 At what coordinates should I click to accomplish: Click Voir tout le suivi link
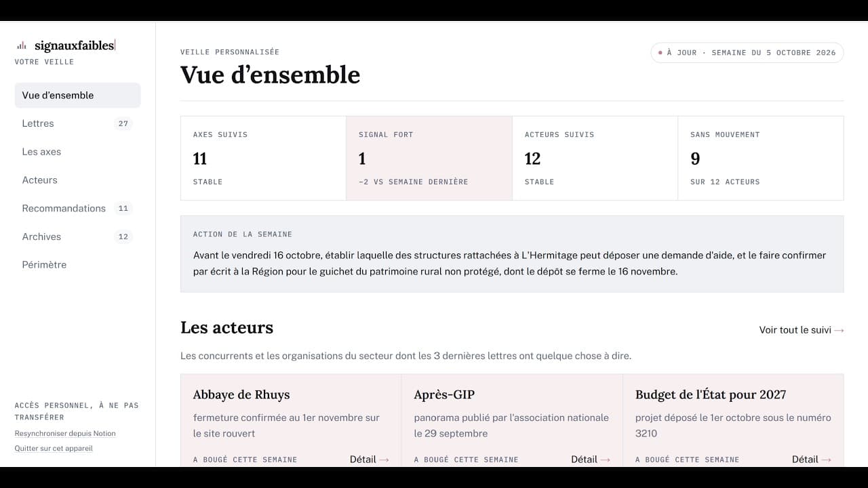coord(802,330)
